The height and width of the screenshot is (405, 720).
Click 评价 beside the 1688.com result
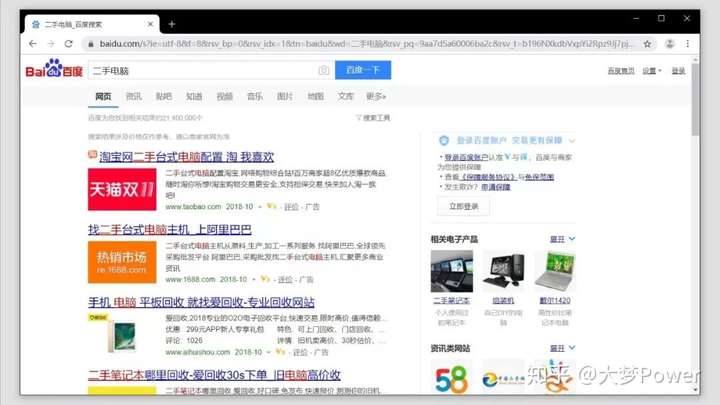(285, 280)
